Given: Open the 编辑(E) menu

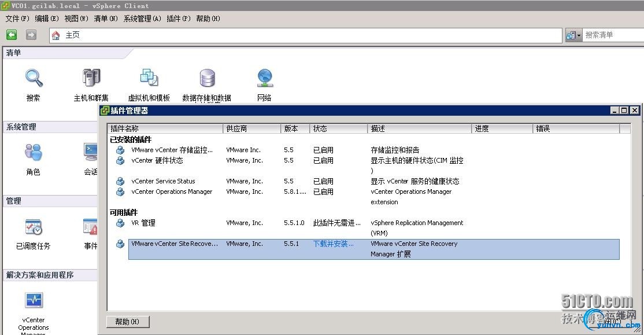Looking at the screenshot, I should pos(47,19).
